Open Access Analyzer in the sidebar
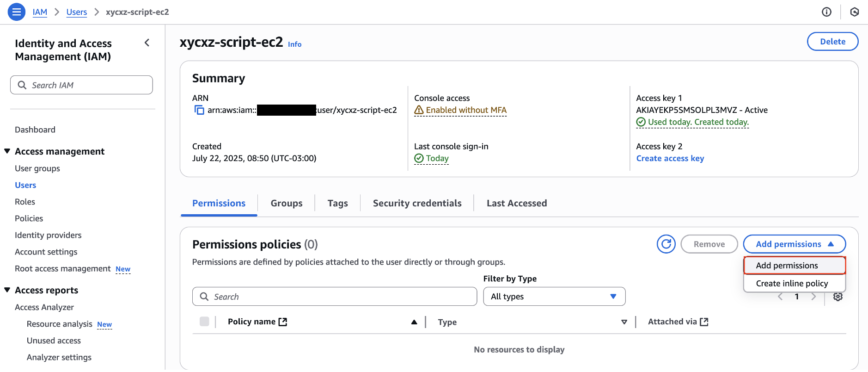This screenshot has width=868, height=372. click(44, 307)
